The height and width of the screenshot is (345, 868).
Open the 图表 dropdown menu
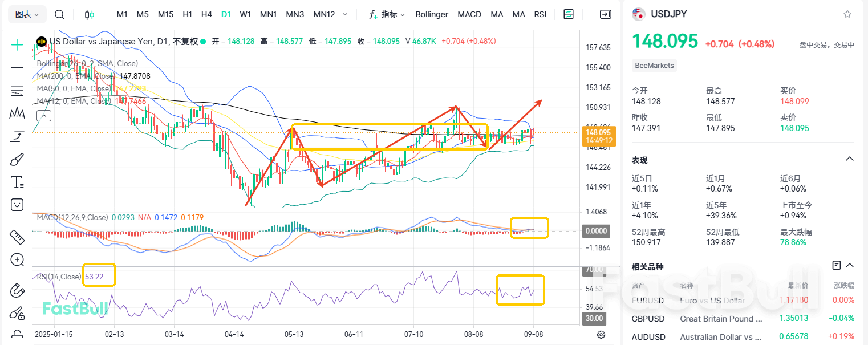point(27,14)
